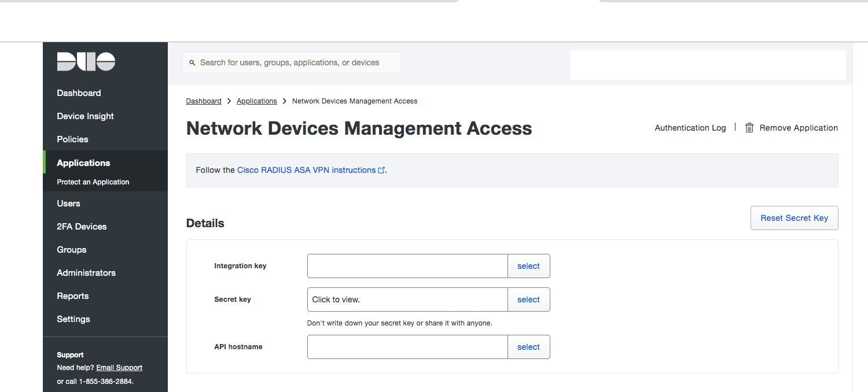The image size is (868, 392).
Task: Click the Reset Secret Key button
Action: click(x=795, y=218)
